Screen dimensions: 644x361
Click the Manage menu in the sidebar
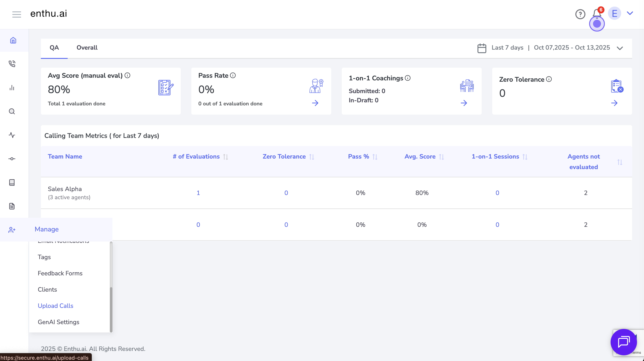[47, 229]
